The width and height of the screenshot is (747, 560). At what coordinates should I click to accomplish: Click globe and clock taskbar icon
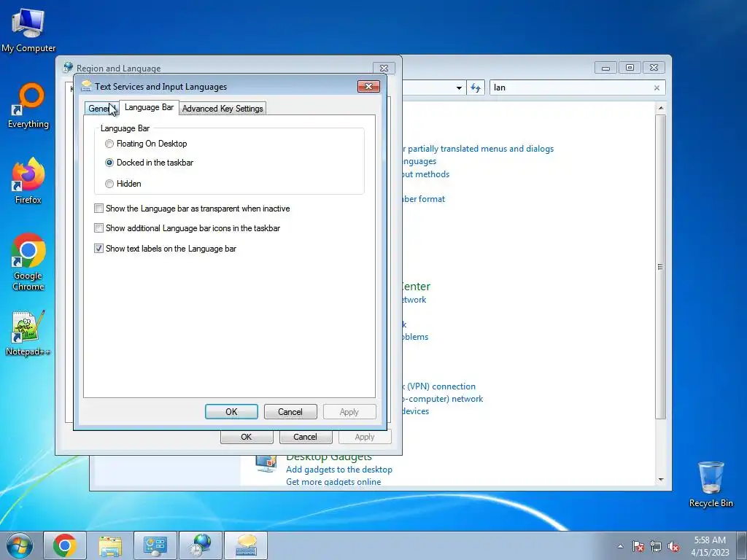(x=201, y=545)
